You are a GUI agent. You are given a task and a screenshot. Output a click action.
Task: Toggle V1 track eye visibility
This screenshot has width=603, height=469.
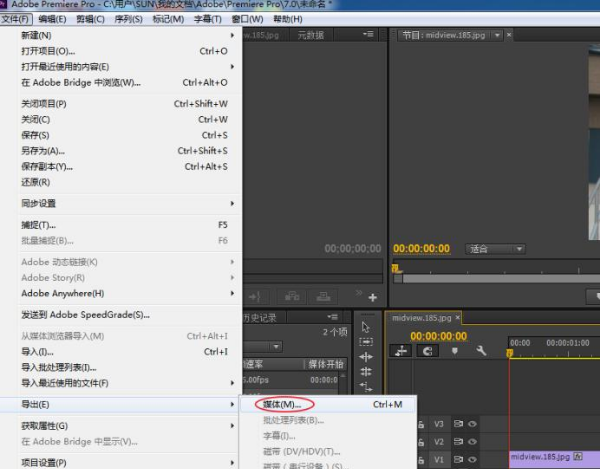[x=472, y=458]
